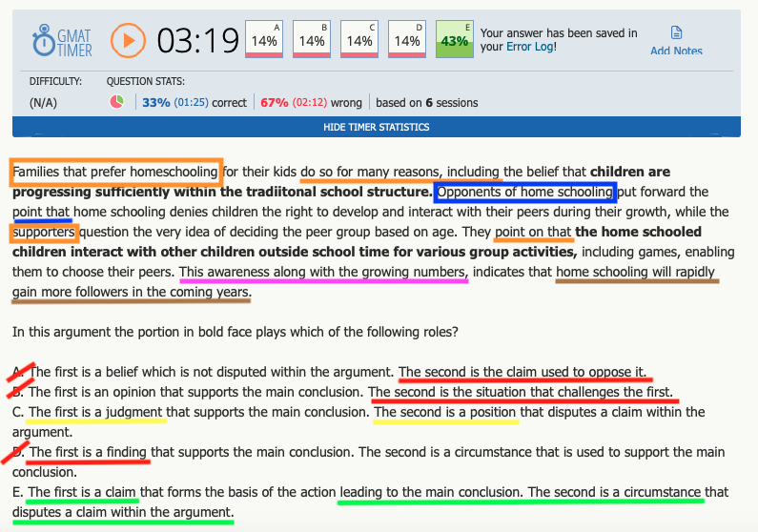Select answer box A showing 14%
758x532 pixels.
pyautogui.click(x=264, y=39)
